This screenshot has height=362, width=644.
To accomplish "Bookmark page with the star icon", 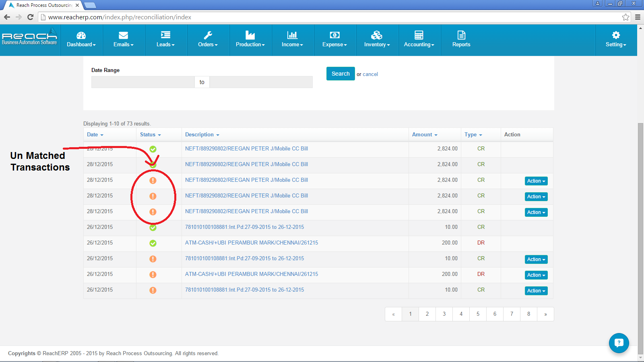I will pos(625,17).
